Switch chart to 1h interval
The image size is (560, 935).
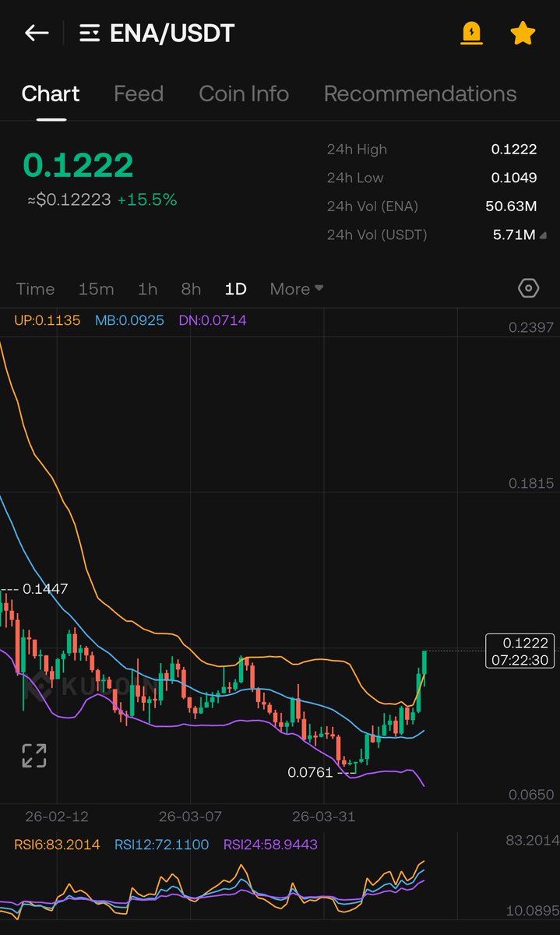click(147, 289)
